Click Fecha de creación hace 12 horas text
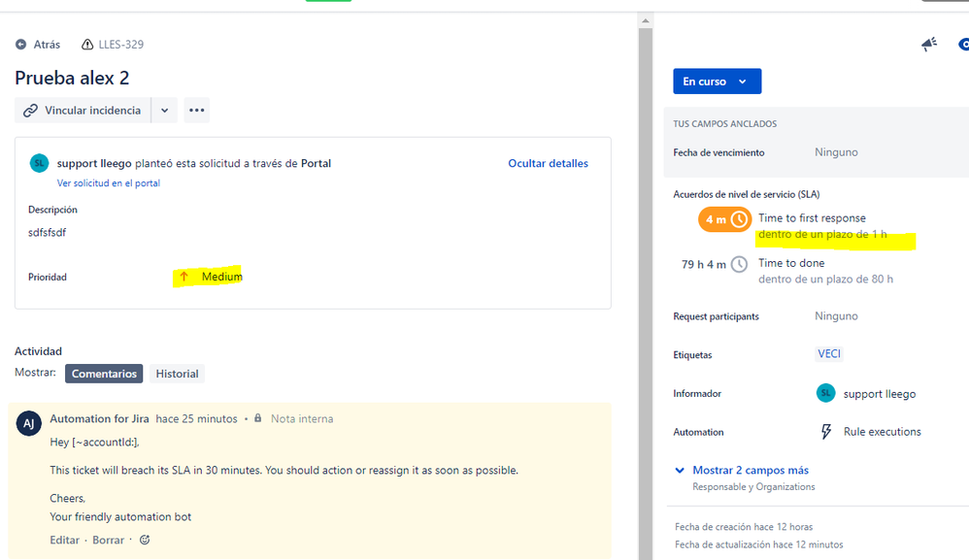 pos(744,527)
